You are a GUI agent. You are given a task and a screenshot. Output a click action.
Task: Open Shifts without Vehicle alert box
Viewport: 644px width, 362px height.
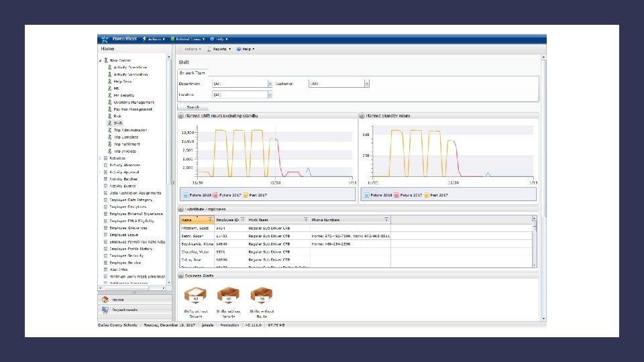click(228, 296)
